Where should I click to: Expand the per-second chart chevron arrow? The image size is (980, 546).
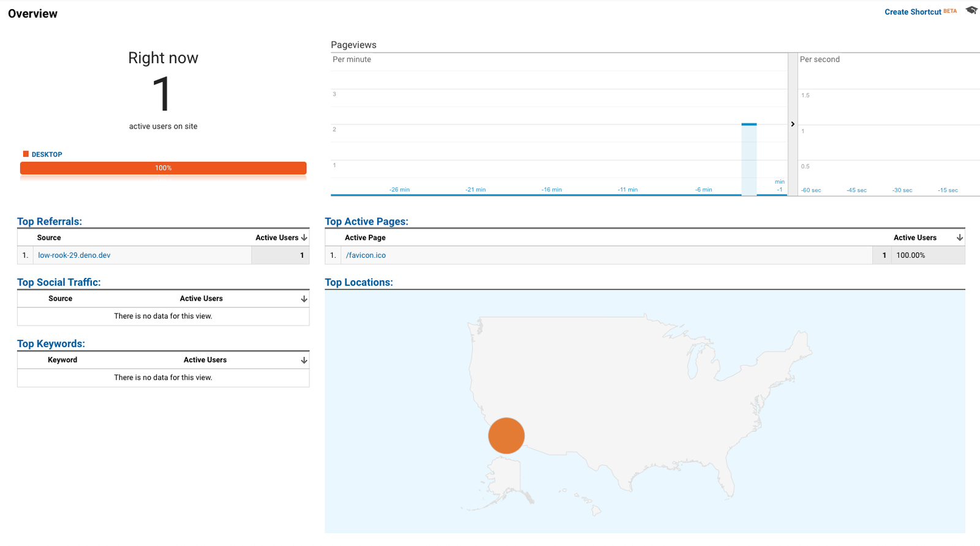click(x=793, y=124)
